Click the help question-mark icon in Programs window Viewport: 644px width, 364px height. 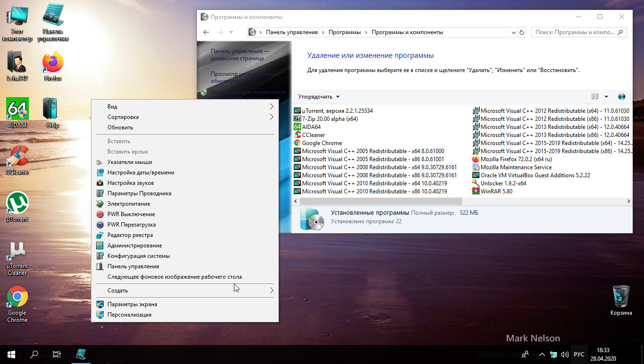tap(622, 97)
